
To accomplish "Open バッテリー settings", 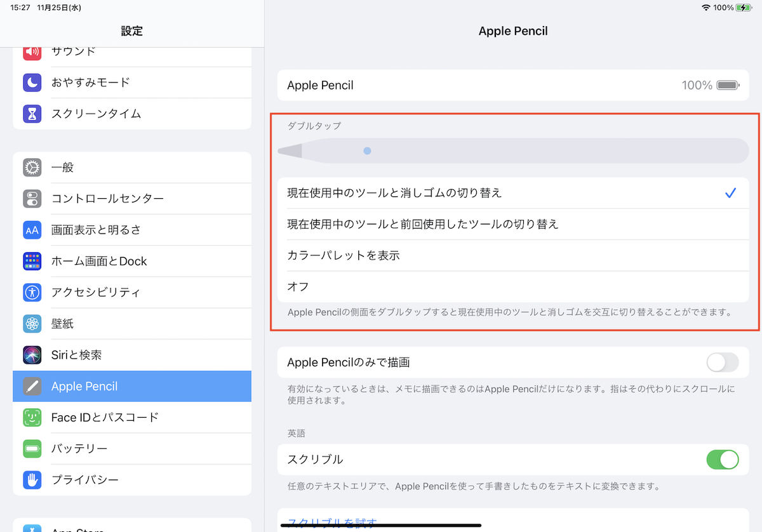I will (132, 448).
